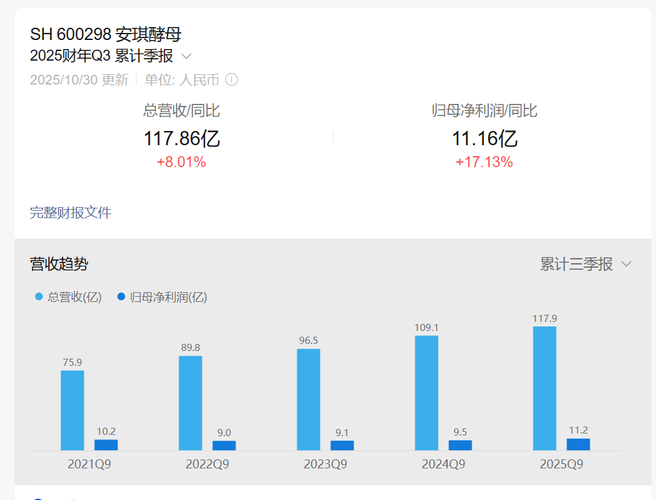Screen dimensions: 656x500
Task: Click the stock title SH 600298 安琪酵母
Action: click(105, 34)
